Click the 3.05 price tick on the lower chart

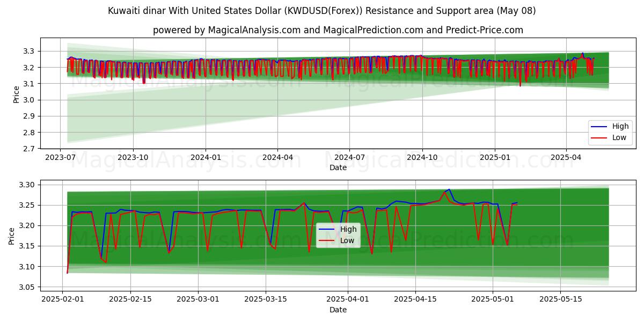28,287
